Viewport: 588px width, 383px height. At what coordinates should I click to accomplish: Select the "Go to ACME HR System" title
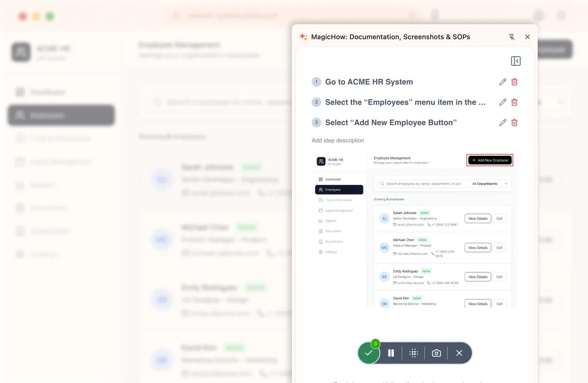click(x=369, y=82)
